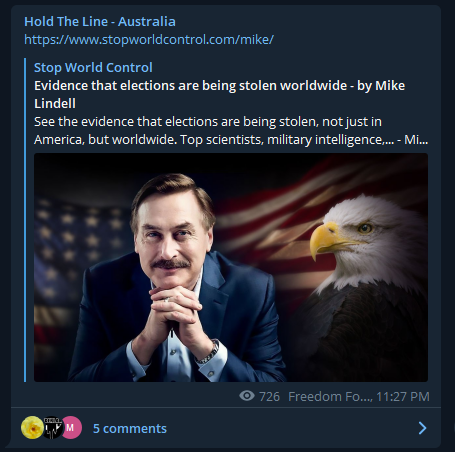Click the blue vertical quote bar

(25, 220)
